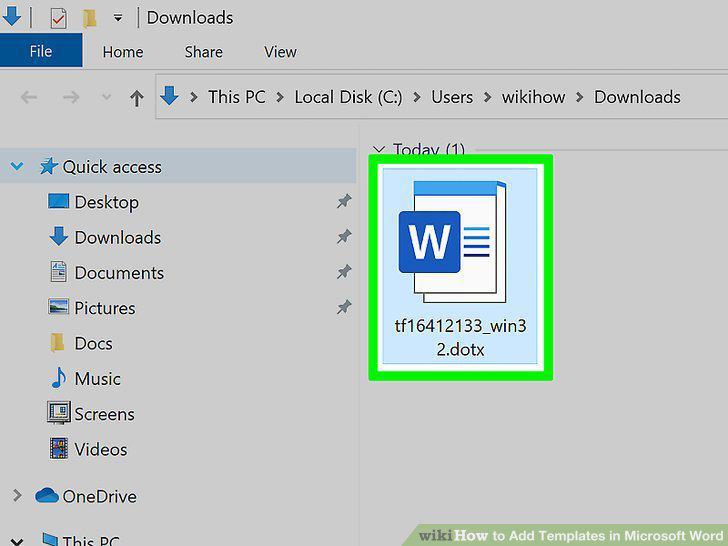This screenshot has width=728, height=546.
Task: Click the New Folder icon in title bar
Action: 89,19
